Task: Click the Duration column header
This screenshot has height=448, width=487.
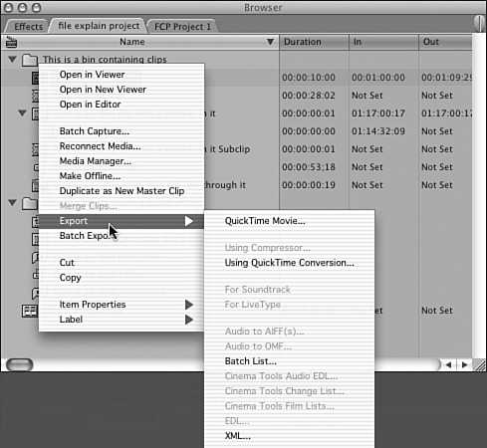Action: pyautogui.click(x=314, y=42)
